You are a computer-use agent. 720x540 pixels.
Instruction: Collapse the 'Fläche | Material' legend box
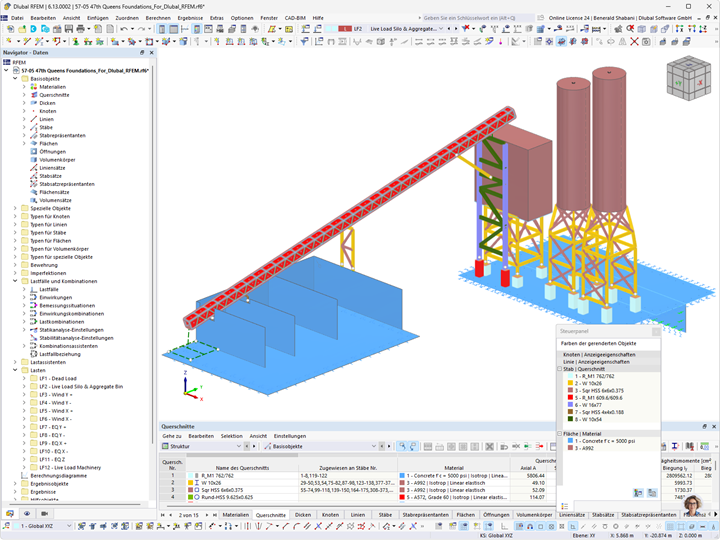coord(560,433)
